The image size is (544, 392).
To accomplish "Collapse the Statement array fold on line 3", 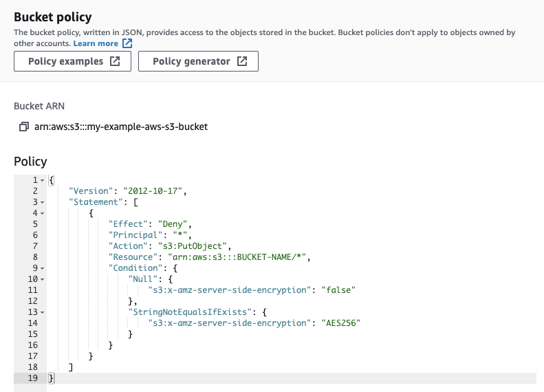I will tap(42, 202).
